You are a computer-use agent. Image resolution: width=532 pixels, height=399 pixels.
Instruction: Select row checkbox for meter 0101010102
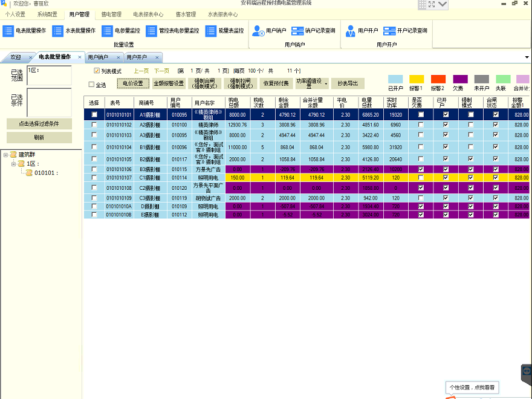pos(94,125)
